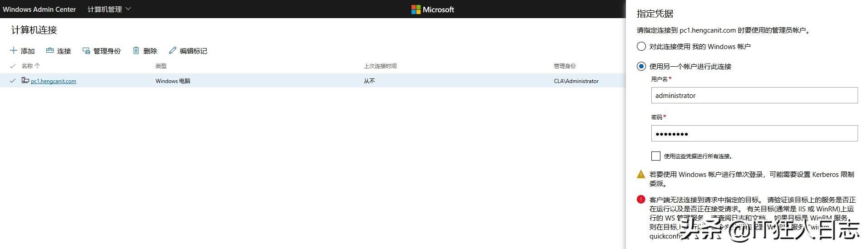Click the 从不 last-connected cell

click(x=369, y=81)
